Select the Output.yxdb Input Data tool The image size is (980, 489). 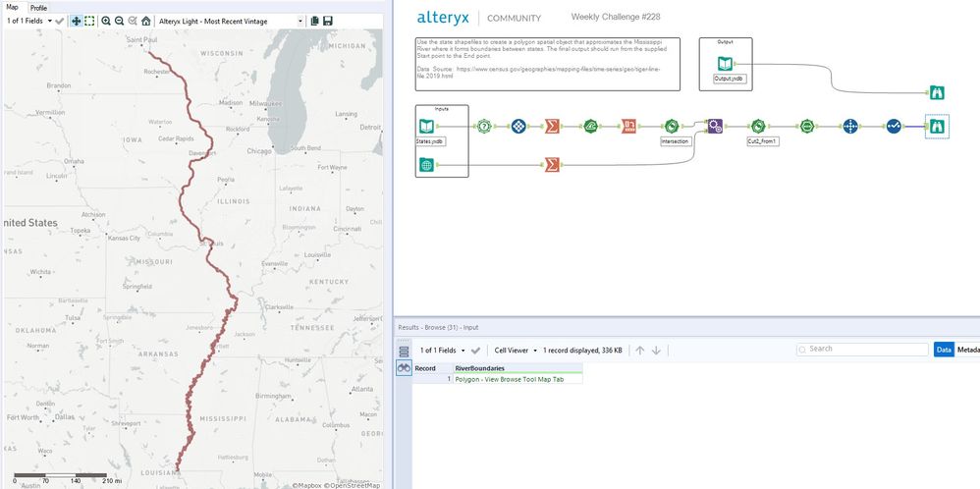point(725,63)
